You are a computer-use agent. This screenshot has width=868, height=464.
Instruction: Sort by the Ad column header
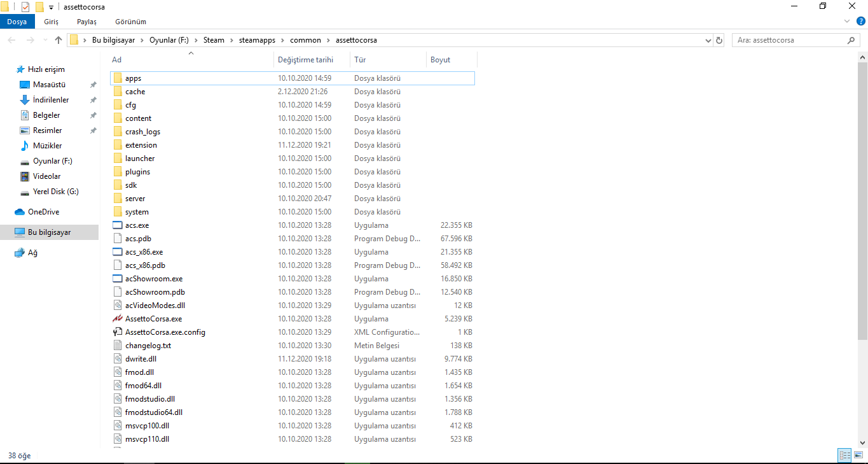190,60
